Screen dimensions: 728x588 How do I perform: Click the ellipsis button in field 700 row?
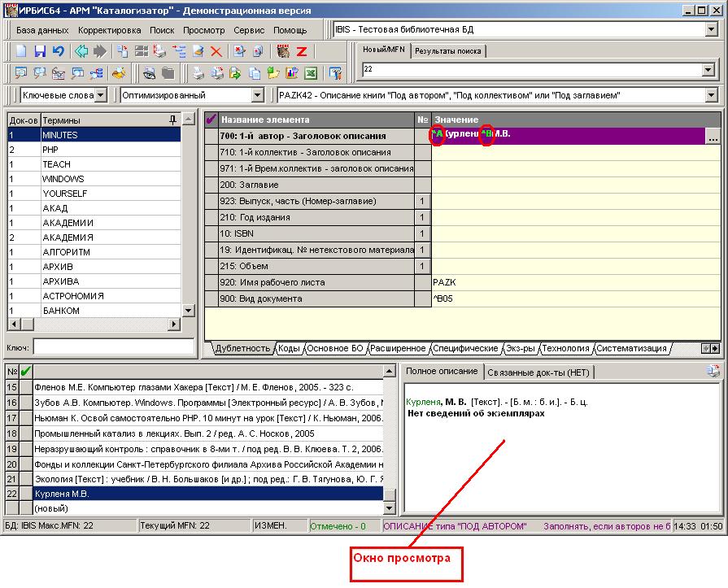coord(713,137)
